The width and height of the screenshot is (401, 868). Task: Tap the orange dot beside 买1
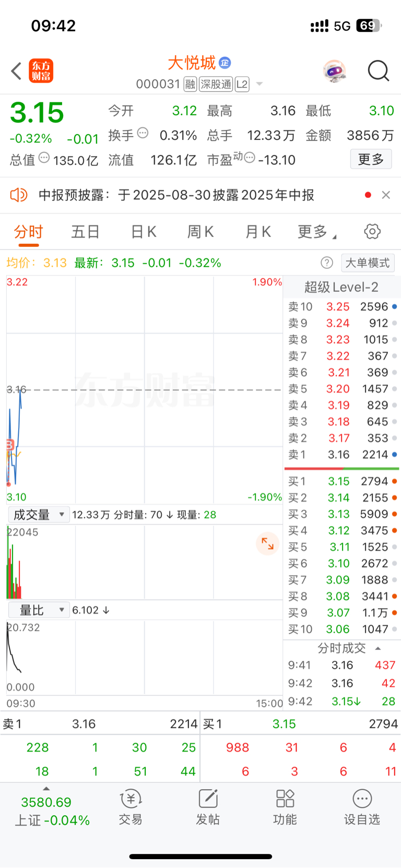point(395,481)
